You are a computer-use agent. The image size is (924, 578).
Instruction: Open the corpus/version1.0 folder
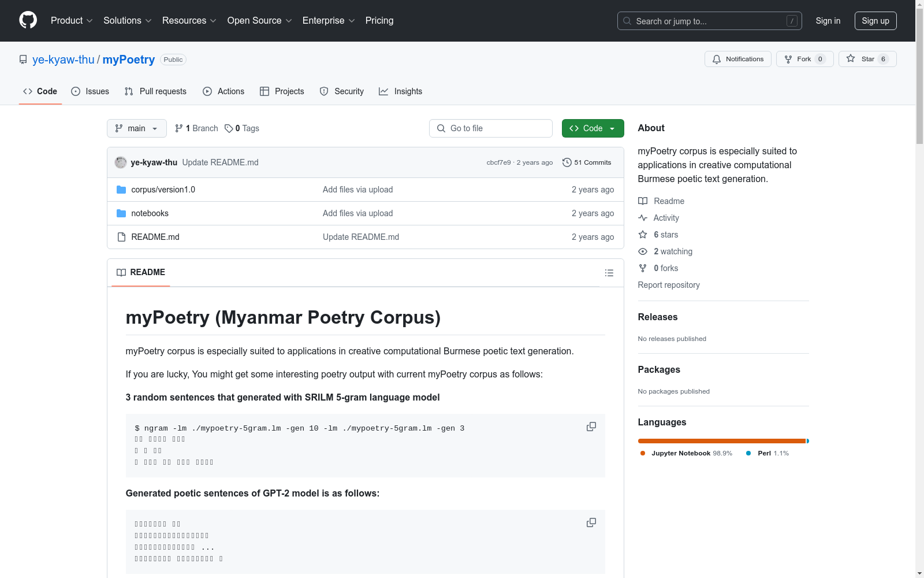point(163,190)
